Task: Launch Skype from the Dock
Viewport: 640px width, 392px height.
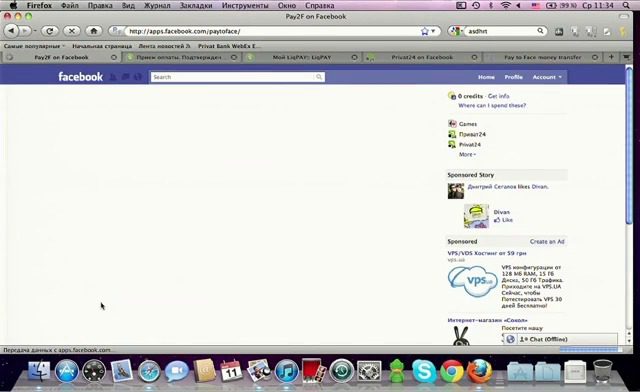Action: tap(424, 371)
